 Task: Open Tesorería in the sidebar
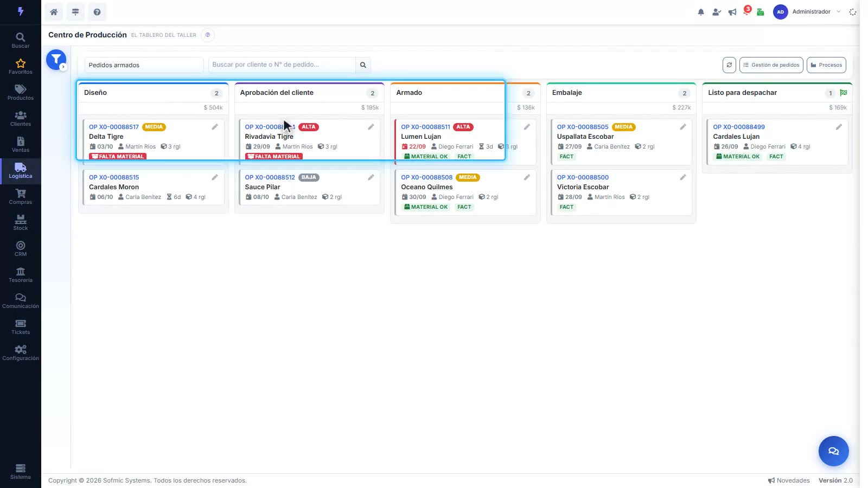click(21, 274)
